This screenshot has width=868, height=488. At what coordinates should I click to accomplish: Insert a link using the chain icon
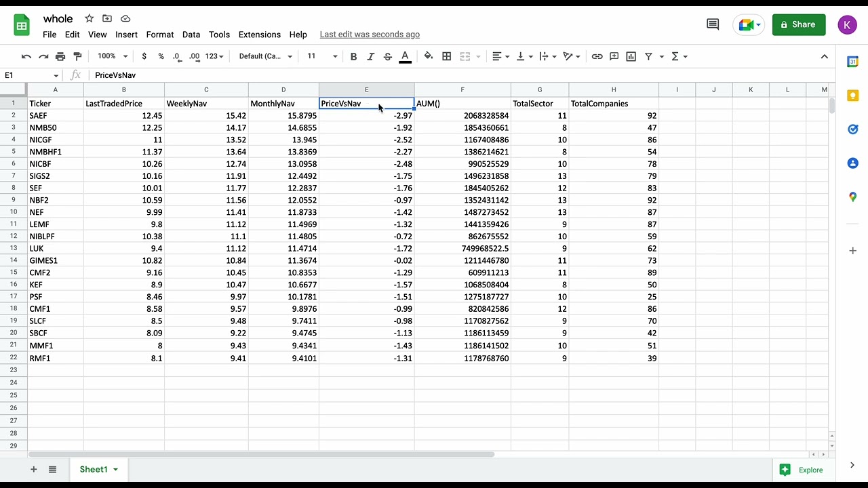click(x=597, y=56)
